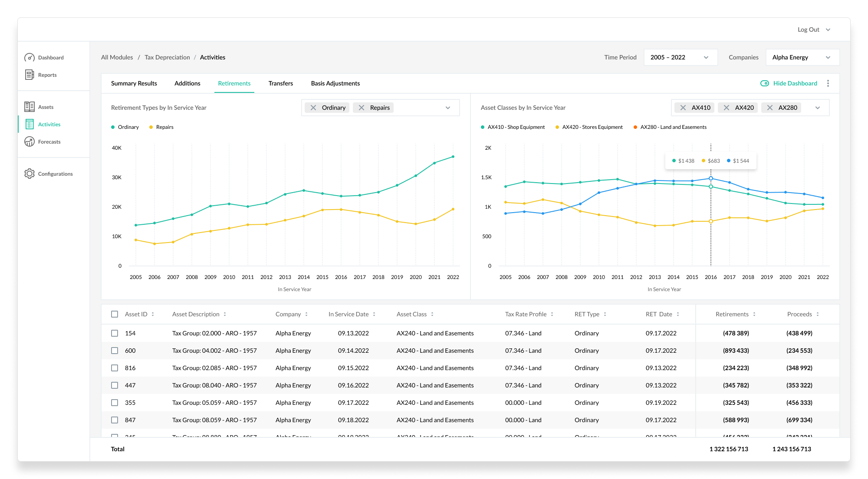Switch to the Additions tab
This screenshot has height=479, width=868.
pyautogui.click(x=187, y=83)
